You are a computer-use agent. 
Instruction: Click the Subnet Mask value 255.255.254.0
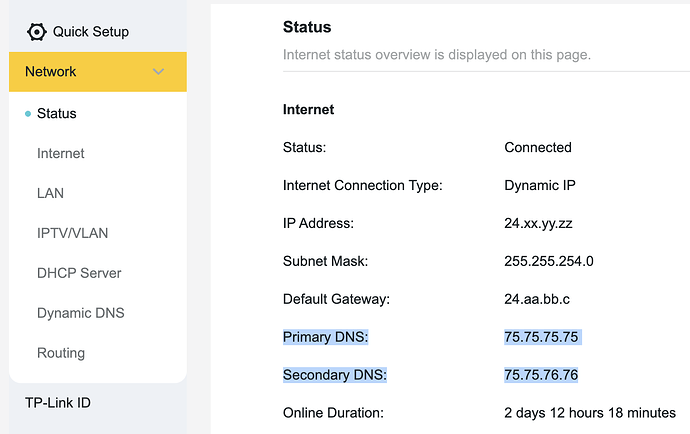[x=549, y=261]
